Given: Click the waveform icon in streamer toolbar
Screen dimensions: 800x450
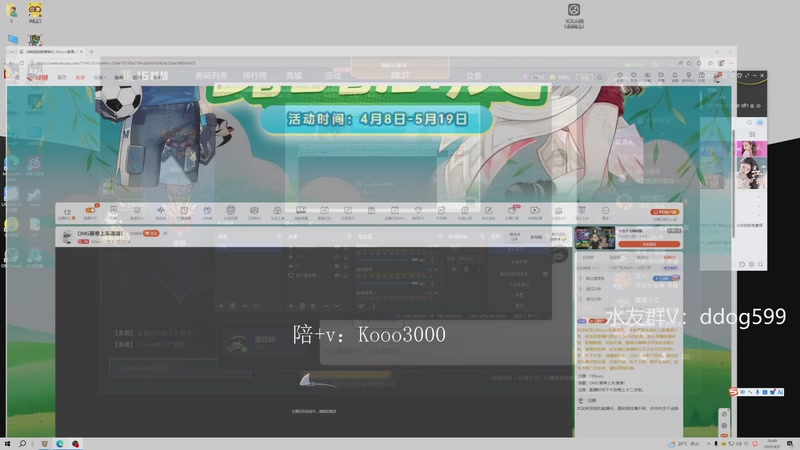Looking at the screenshot, I should coord(160,211).
